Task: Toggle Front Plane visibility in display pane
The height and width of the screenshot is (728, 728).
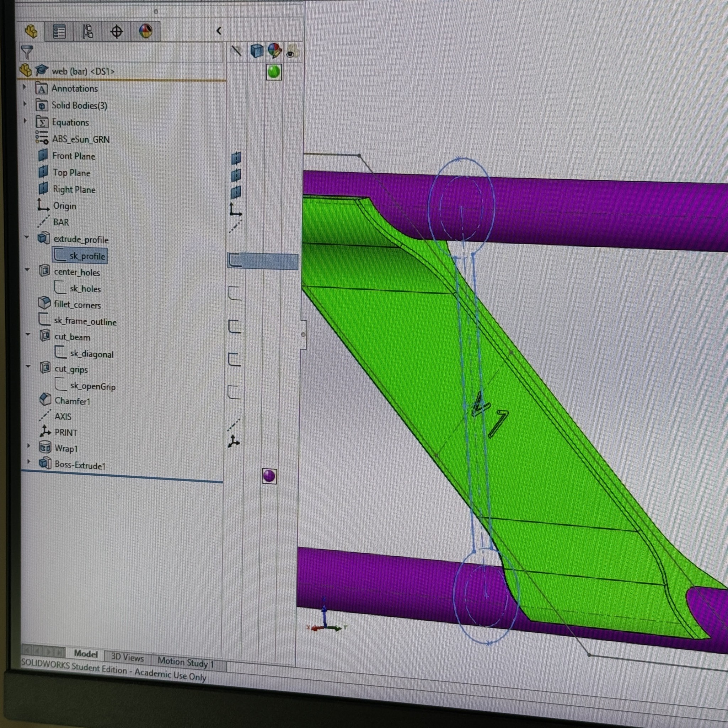Action: (x=236, y=158)
